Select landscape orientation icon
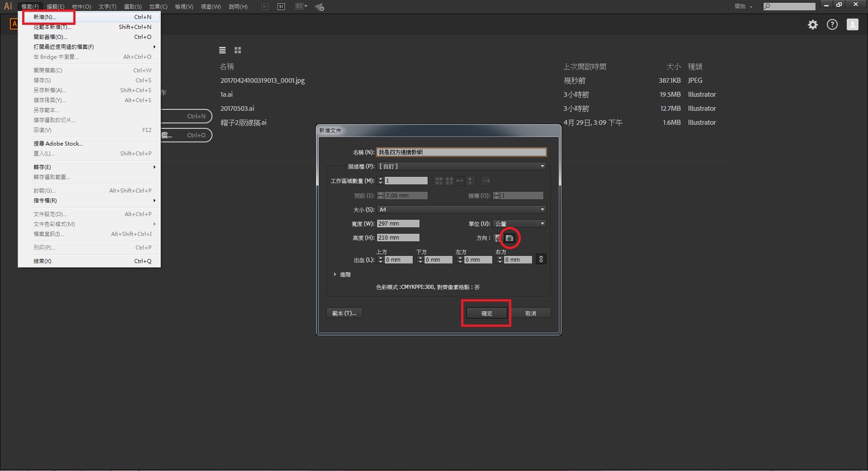The image size is (868, 471). coord(509,238)
